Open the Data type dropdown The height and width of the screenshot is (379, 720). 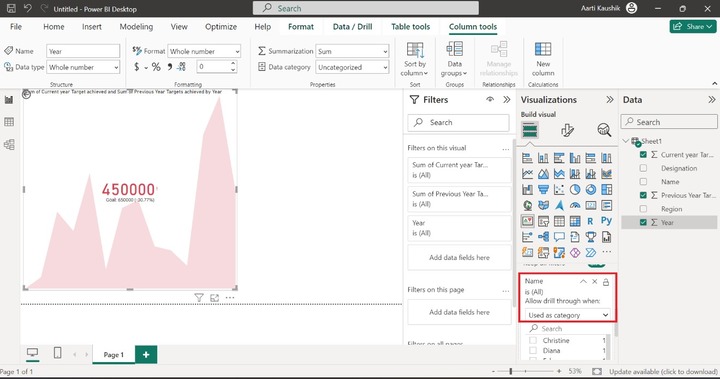click(x=83, y=67)
